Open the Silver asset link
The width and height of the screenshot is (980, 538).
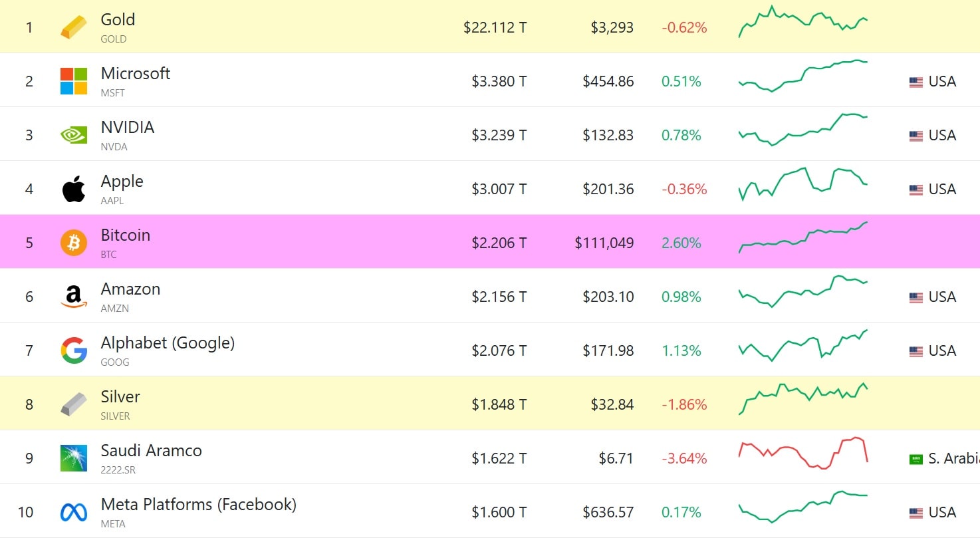click(120, 397)
